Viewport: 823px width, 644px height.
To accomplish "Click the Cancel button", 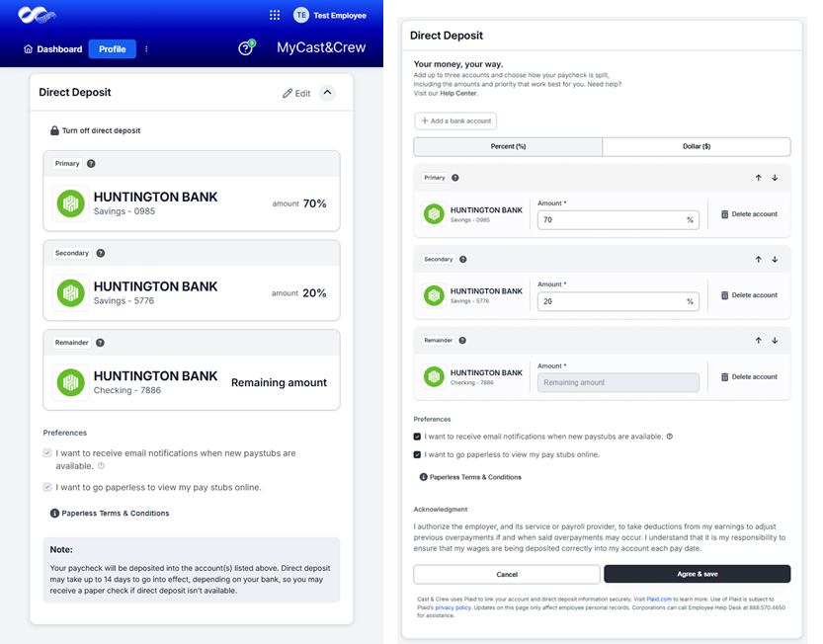I will coord(507,574).
